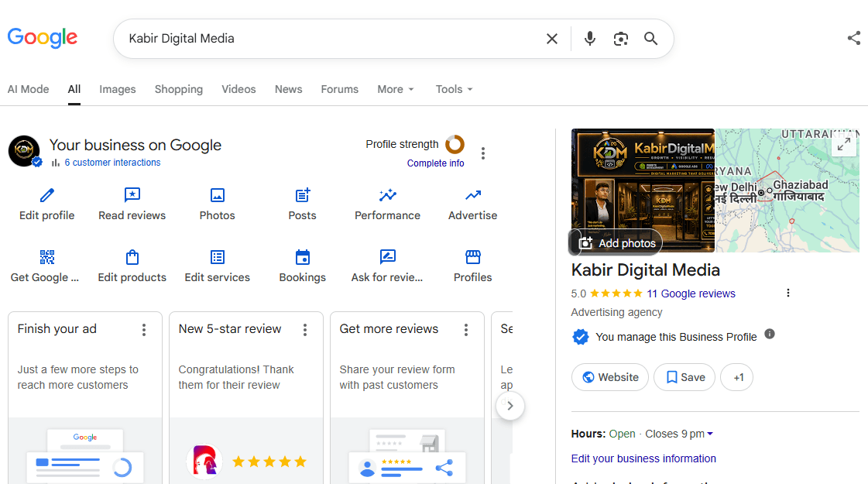The height and width of the screenshot is (484, 868).
Task: Open Get more reviews card options menu
Action: [x=466, y=330]
